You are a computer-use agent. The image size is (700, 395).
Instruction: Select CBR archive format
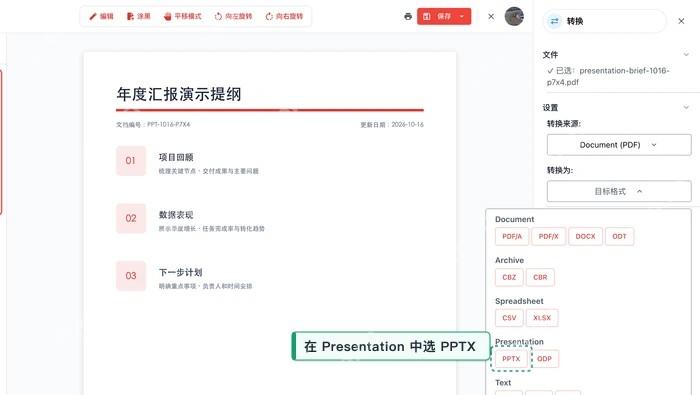540,277
